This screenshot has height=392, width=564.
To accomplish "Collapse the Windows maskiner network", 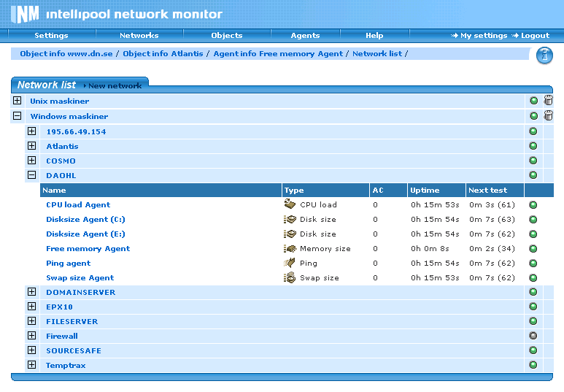I will tap(18, 116).
